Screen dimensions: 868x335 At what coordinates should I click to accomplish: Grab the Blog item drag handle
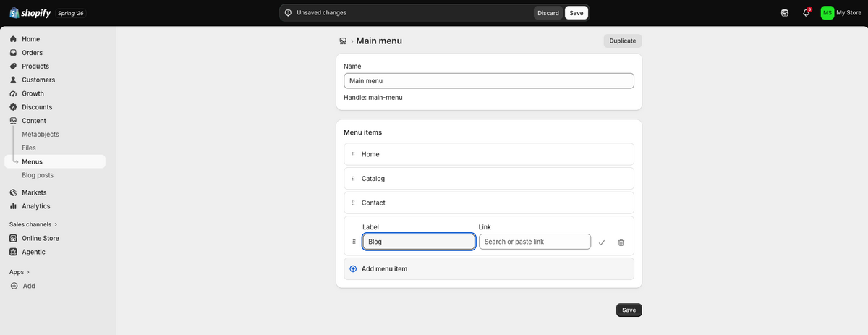tap(354, 242)
